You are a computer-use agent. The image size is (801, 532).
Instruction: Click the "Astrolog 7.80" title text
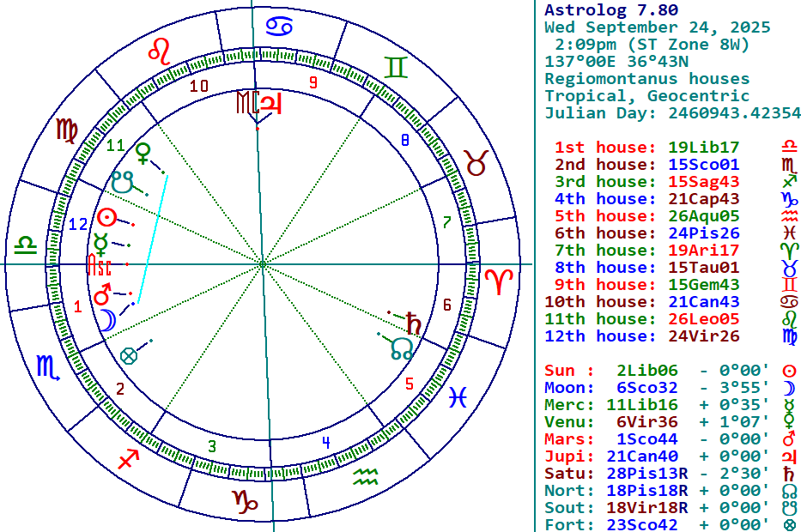click(x=610, y=10)
